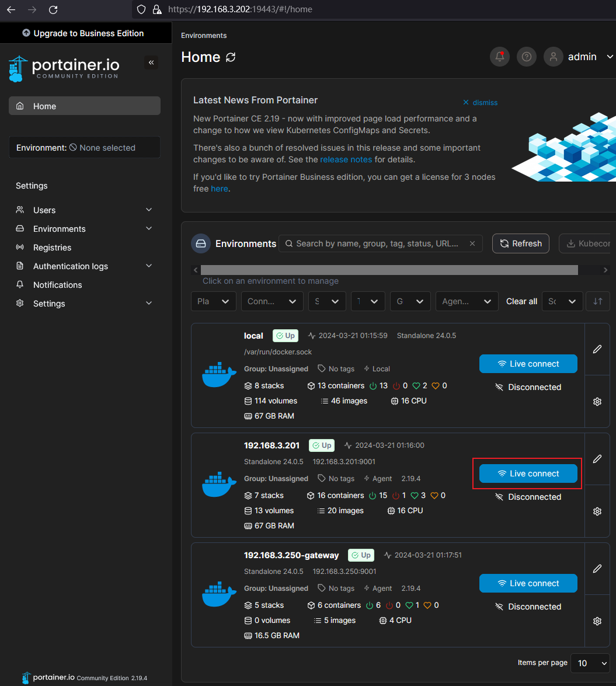Screen dimensions: 616x686
Task: Dismiss the Latest News panel
Action: [x=481, y=102]
